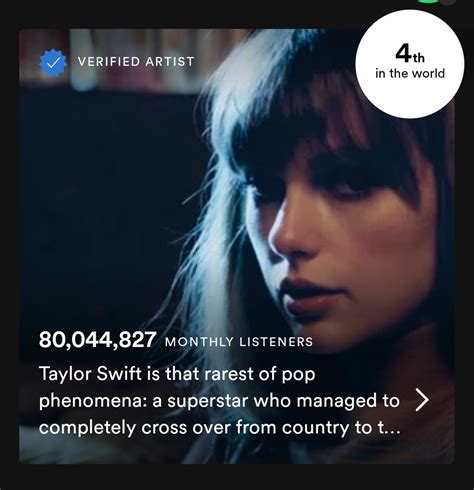Select the "VERIFIED ARTIST" label
The height and width of the screenshot is (490, 474).
pyautogui.click(x=136, y=62)
